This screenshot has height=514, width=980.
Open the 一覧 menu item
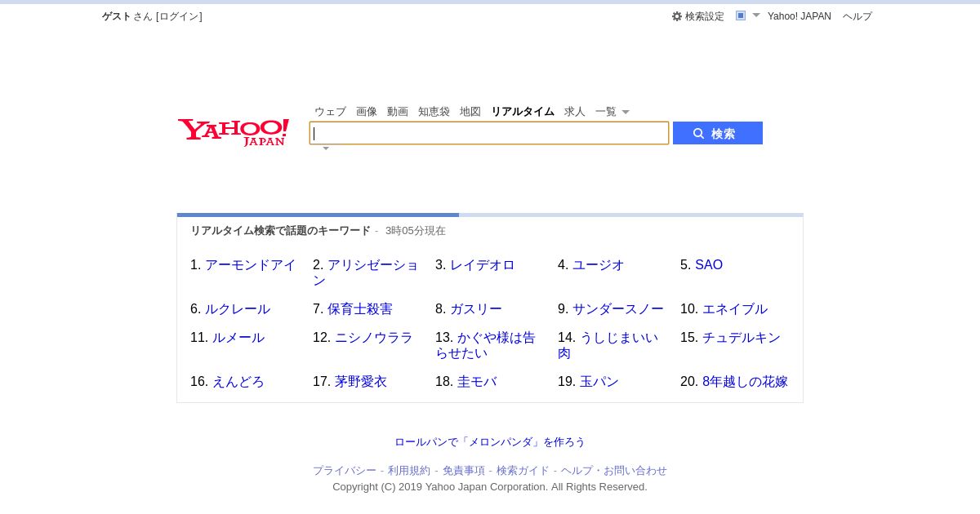click(x=606, y=112)
